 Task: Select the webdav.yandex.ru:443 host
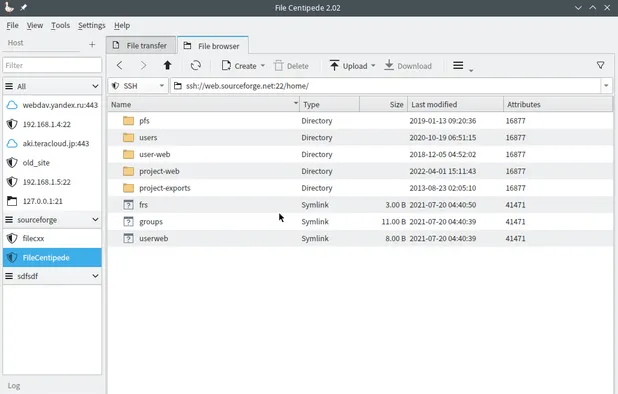52,105
